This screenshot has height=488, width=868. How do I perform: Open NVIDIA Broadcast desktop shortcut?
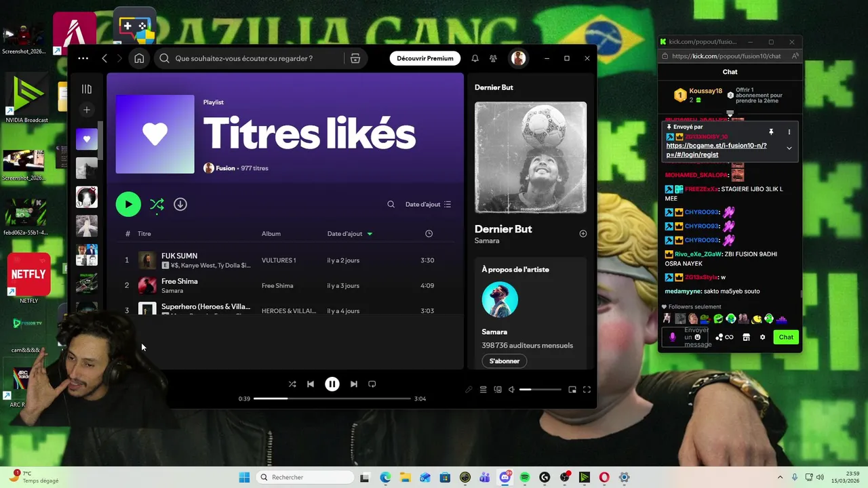coord(26,98)
